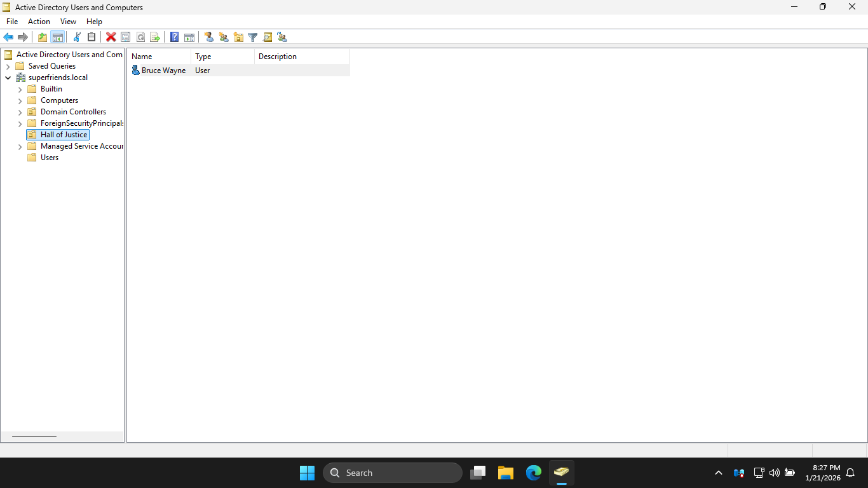The width and height of the screenshot is (868, 488).
Task: Open the Action menu
Action: [x=39, y=22]
